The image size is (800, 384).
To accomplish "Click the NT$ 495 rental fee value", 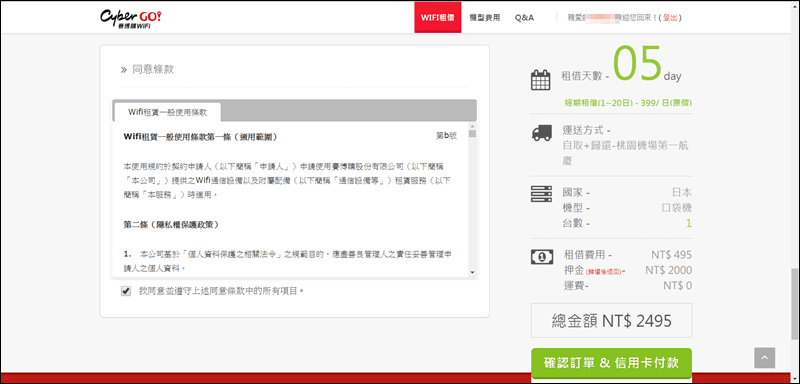I will point(671,254).
